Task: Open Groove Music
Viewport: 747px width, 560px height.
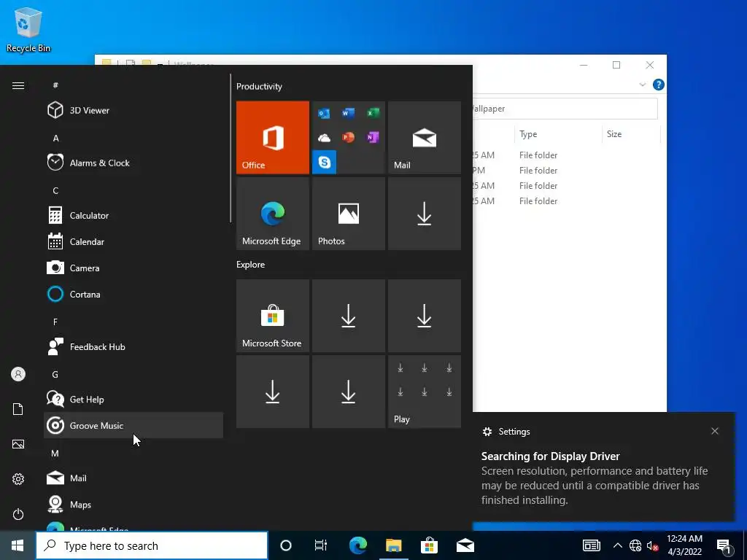Action: tap(133, 425)
